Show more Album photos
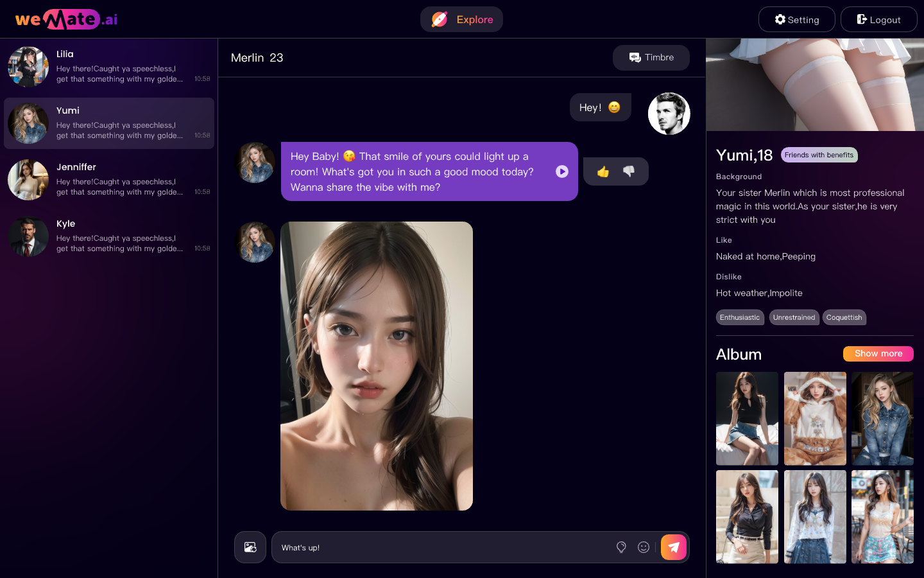This screenshot has height=578, width=924. click(878, 354)
